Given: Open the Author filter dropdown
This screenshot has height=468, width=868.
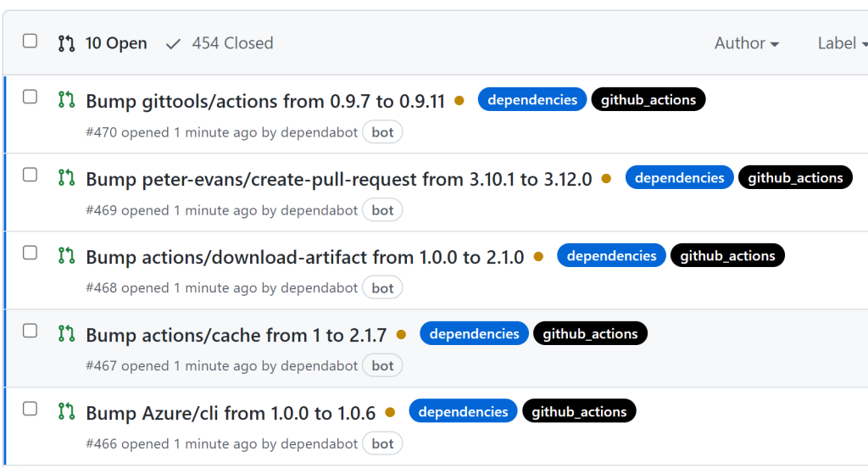Looking at the screenshot, I should [x=746, y=43].
